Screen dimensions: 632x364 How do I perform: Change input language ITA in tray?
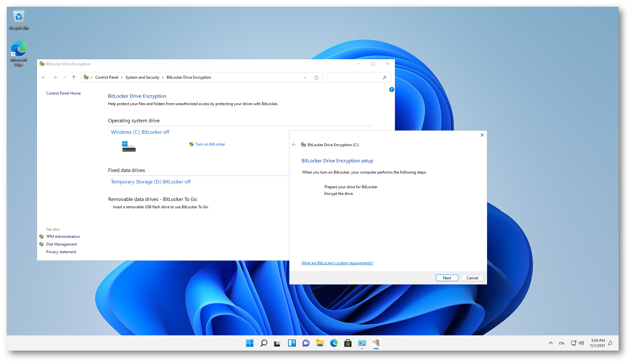point(562,343)
